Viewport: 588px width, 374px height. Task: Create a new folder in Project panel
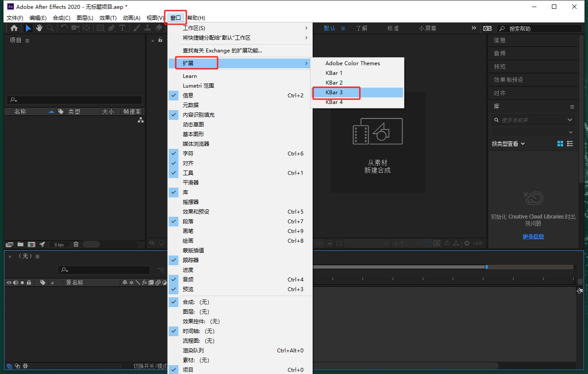point(21,244)
